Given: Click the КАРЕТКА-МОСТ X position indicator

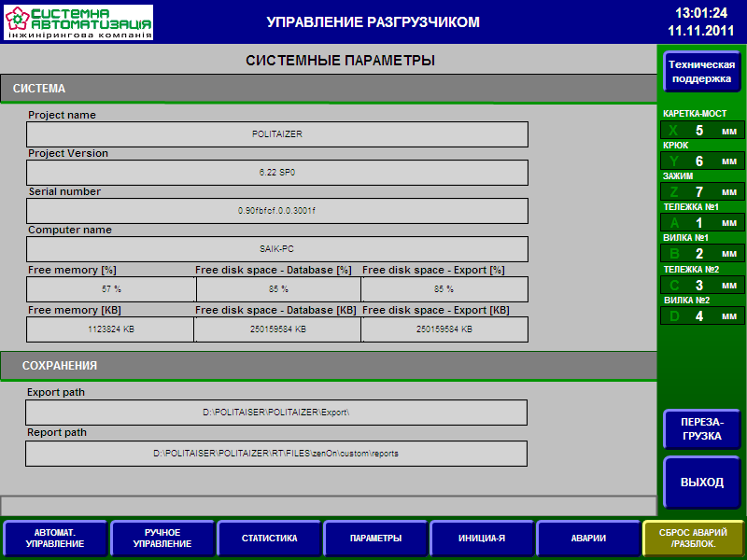Looking at the screenshot, I should coord(702,131).
